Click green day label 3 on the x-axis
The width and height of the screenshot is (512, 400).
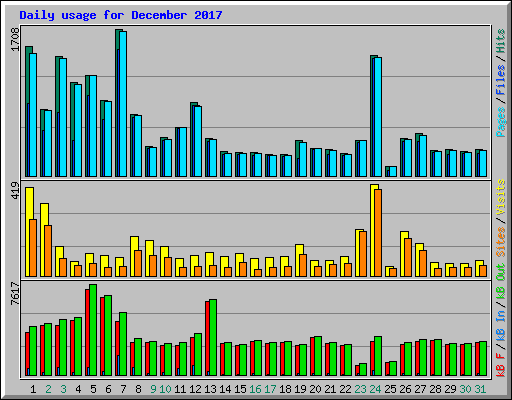coord(63,389)
